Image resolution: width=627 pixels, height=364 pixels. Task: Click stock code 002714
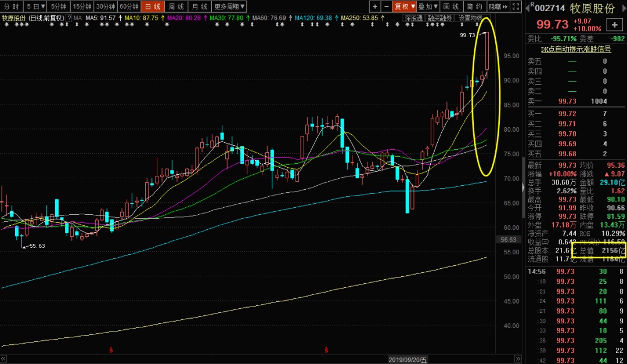point(550,8)
